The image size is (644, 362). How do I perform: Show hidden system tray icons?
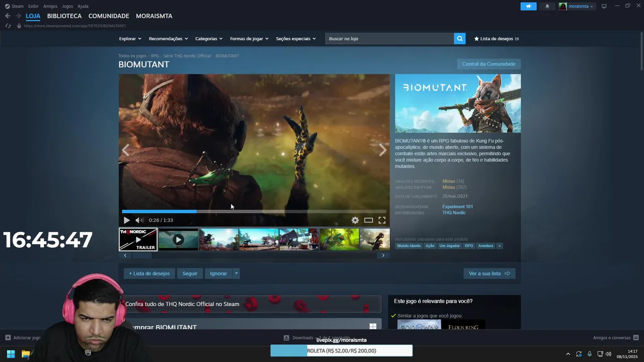click(x=568, y=354)
